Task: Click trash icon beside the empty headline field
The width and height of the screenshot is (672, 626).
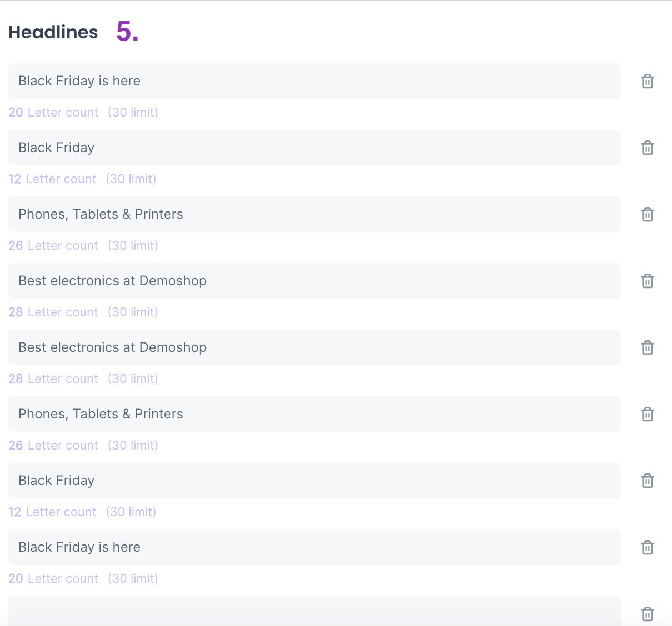Action: point(647,614)
